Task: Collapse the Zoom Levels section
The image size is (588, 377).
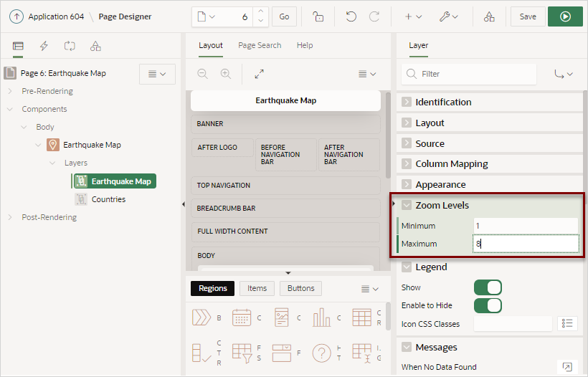Action: click(407, 205)
